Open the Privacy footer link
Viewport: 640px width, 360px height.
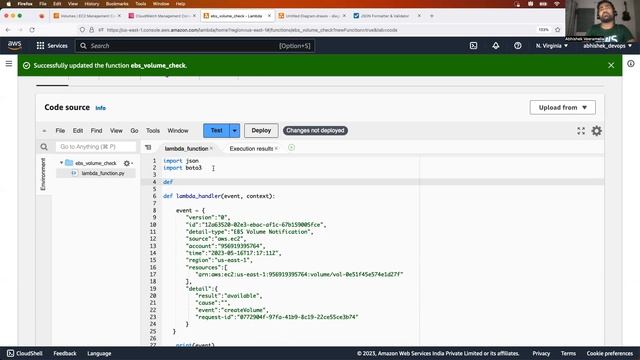[x=541, y=353]
